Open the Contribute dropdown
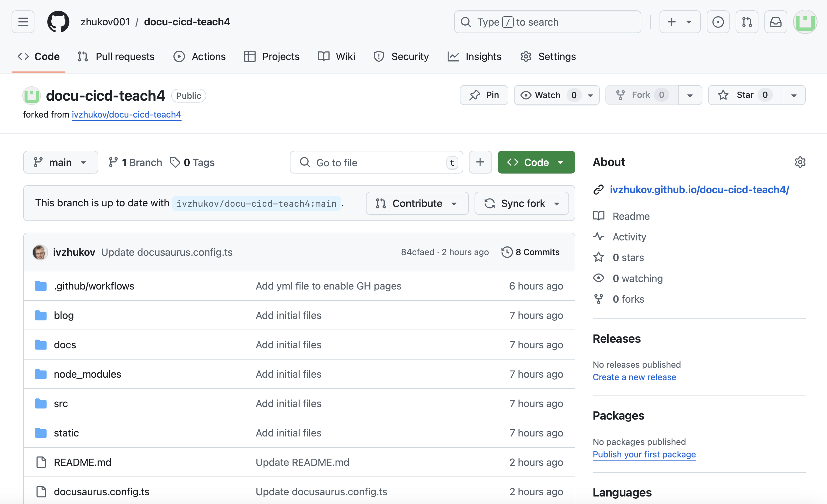This screenshot has height=504, width=827. 417,204
